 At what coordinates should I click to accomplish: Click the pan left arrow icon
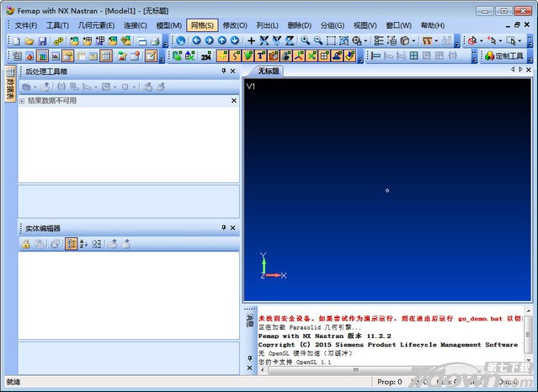(x=197, y=40)
